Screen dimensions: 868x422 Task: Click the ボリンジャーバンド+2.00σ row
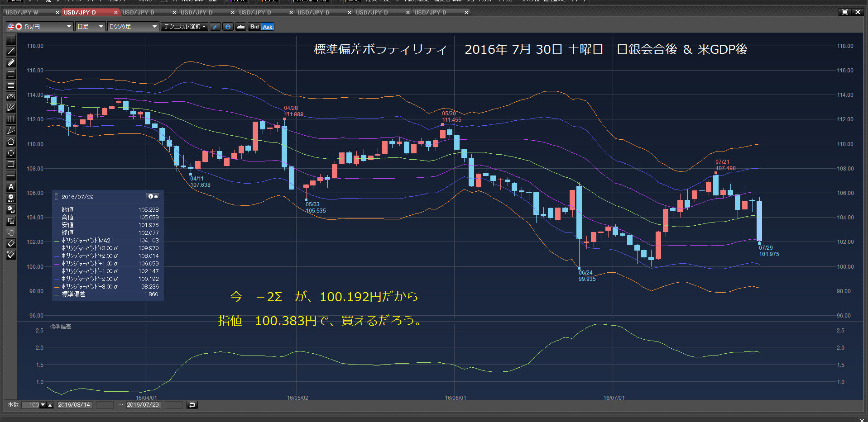pyautogui.click(x=108, y=256)
